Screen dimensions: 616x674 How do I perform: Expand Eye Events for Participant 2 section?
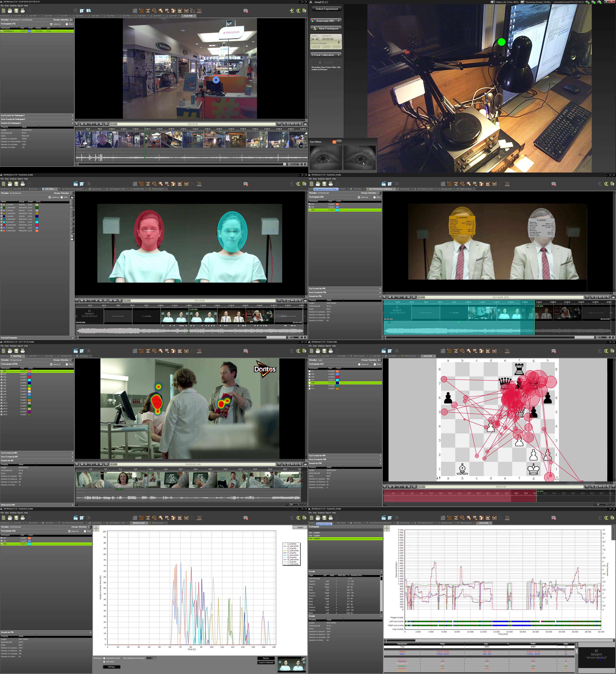click(x=37, y=115)
